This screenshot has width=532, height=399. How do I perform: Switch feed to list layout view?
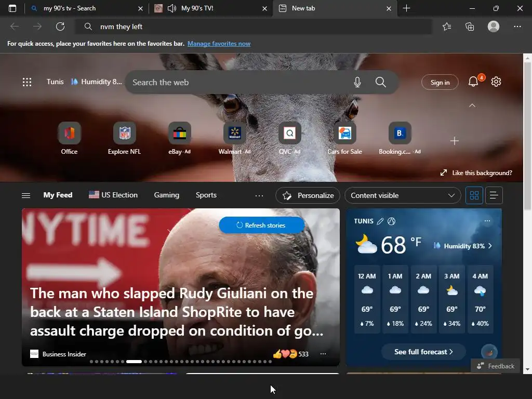[x=494, y=195]
